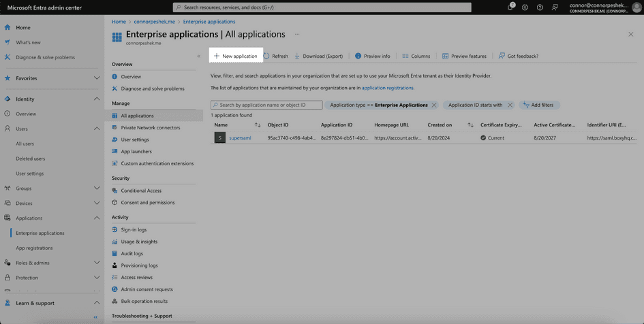Open Preview features from toolbar
Screen dimensions: 644x324
coord(464,56)
